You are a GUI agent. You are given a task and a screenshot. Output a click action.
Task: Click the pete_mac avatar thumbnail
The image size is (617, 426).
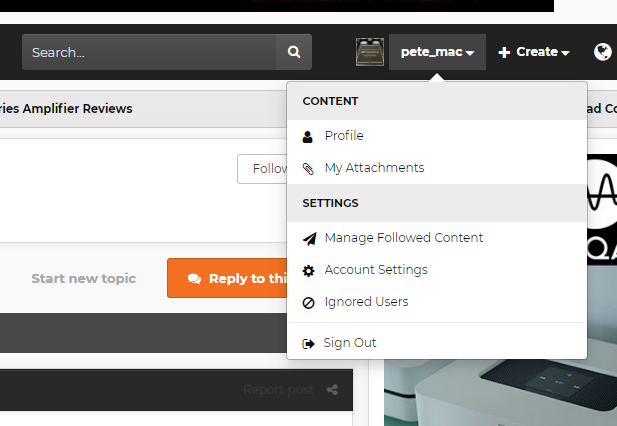pyautogui.click(x=370, y=52)
